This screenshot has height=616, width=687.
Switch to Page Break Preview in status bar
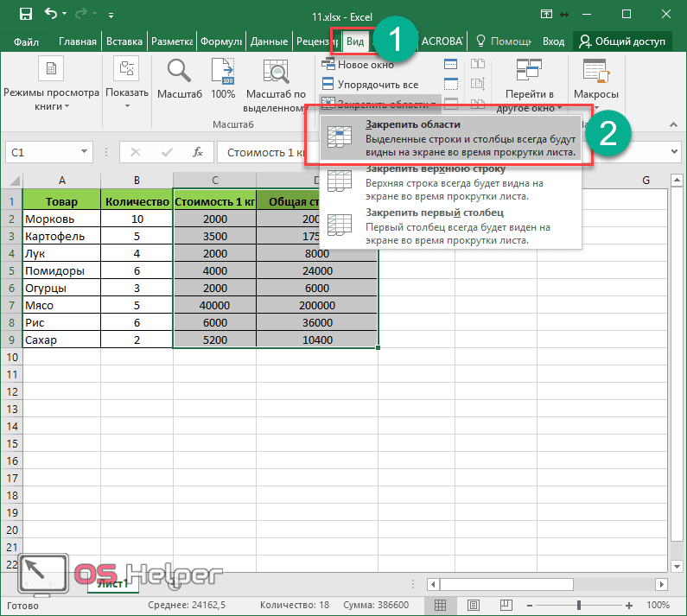[x=506, y=605]
